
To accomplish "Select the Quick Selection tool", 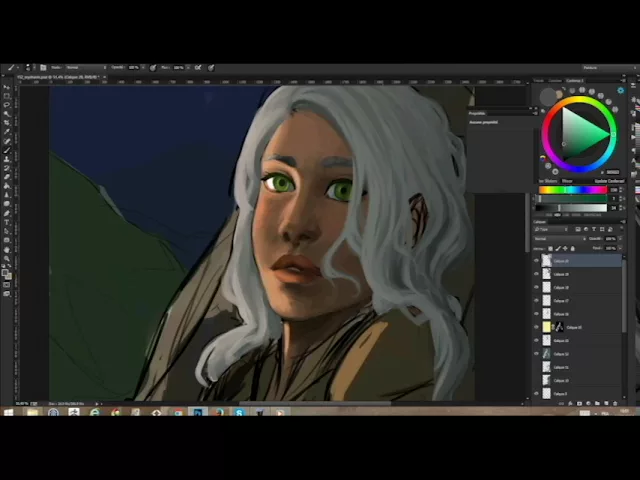I will point(7,114).
